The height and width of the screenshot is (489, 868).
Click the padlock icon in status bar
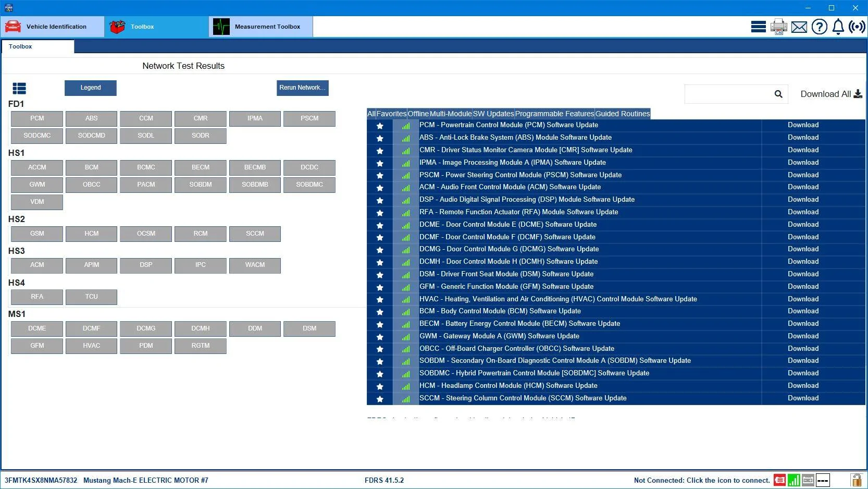pos(856,480)
